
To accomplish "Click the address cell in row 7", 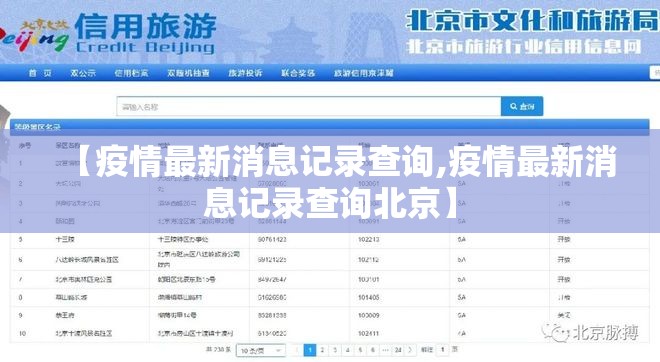I will pyautogui.click(x=186, y=279).
